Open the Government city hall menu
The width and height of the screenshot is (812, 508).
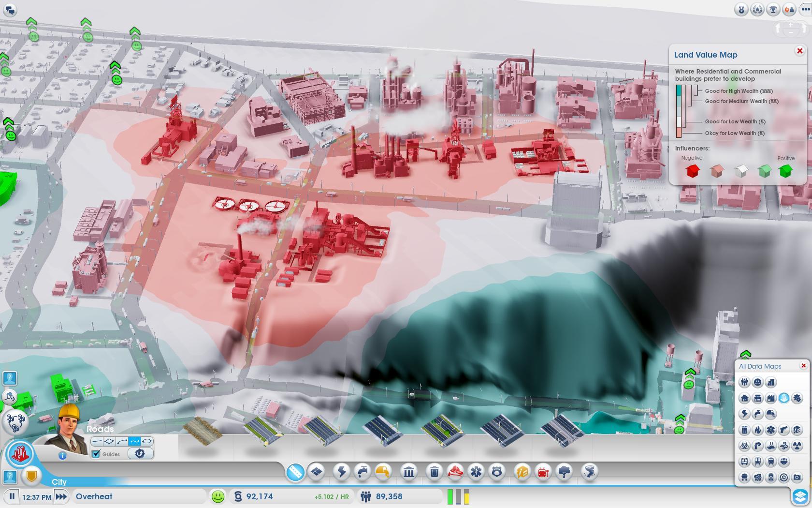click(x=409, y=471)
